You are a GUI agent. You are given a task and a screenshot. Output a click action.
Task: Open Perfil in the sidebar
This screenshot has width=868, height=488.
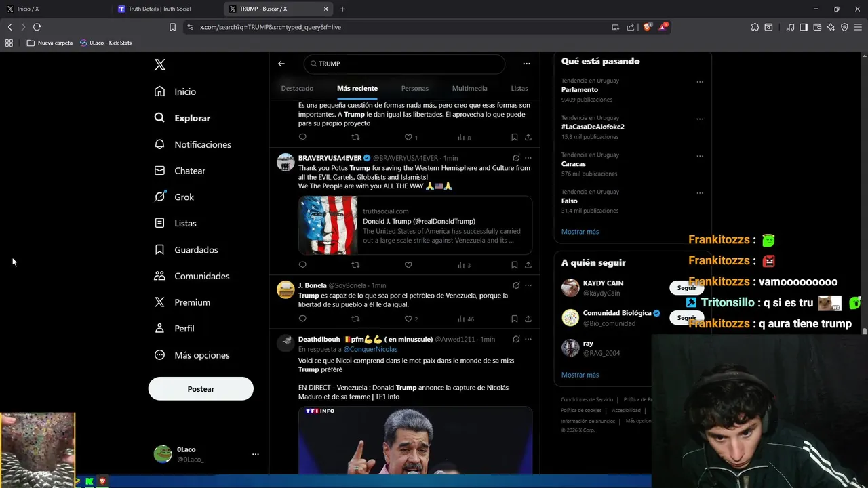tap(174, 328)
